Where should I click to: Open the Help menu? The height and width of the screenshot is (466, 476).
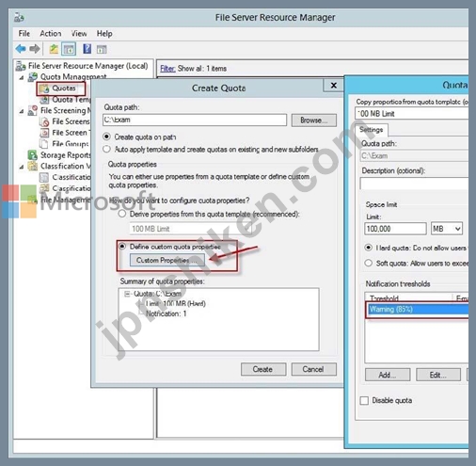click(104, 33)
